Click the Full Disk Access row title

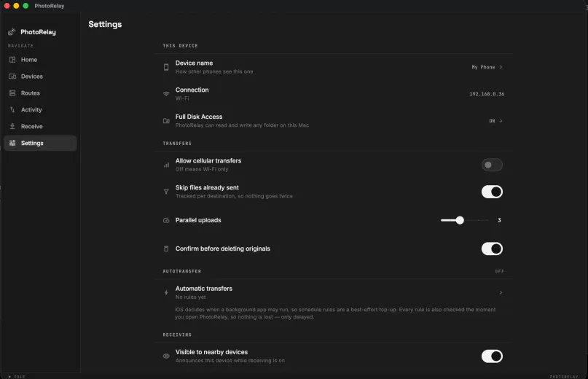199,117
